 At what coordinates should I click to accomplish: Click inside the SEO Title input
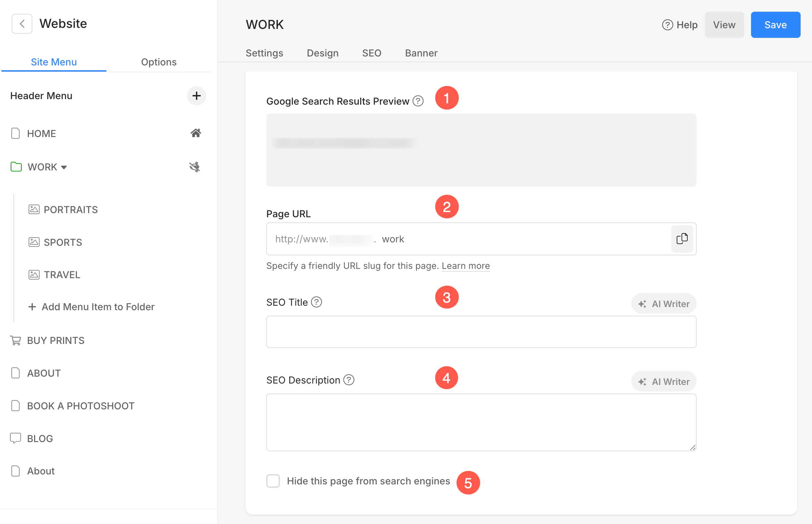click(481, 332)
